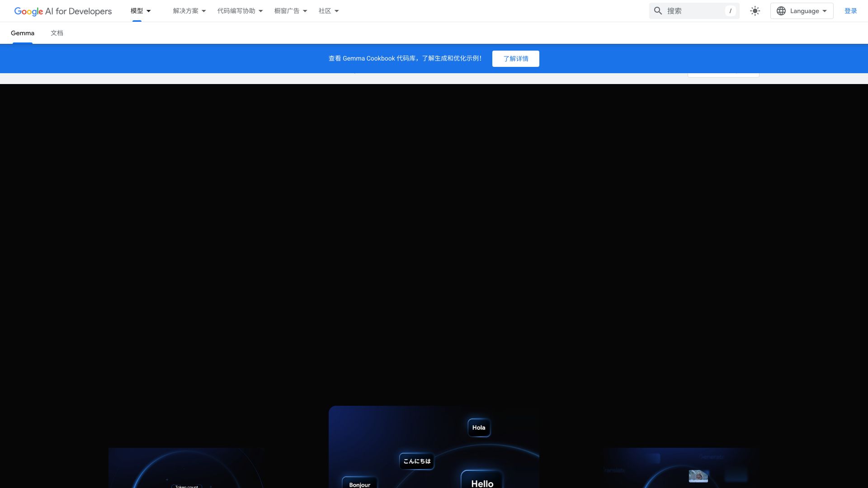Viewport: 868px width, 488px height.
Task: Select the Hola bubble in center image
Action: [479, 427]
